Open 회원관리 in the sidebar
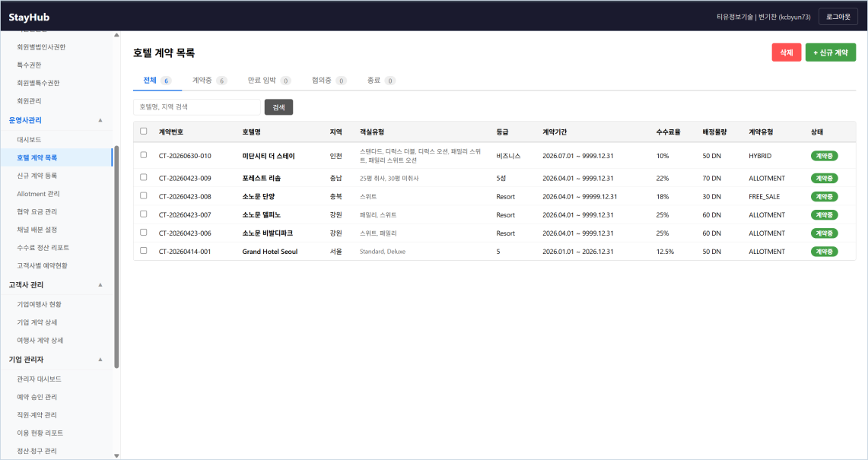Viewport: 868px width, 460px height. (x=29, y=101)
